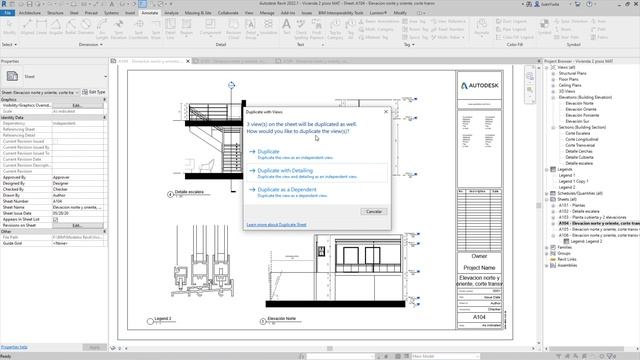Choose the Detail Line tool
The image size is (640, 360).
[x=170, y=29]
